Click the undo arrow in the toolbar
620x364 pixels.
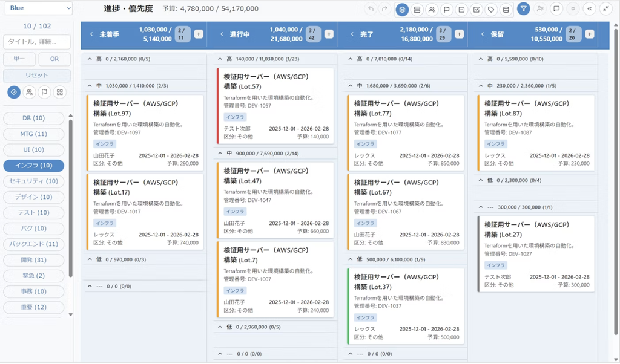click(371, 8)
